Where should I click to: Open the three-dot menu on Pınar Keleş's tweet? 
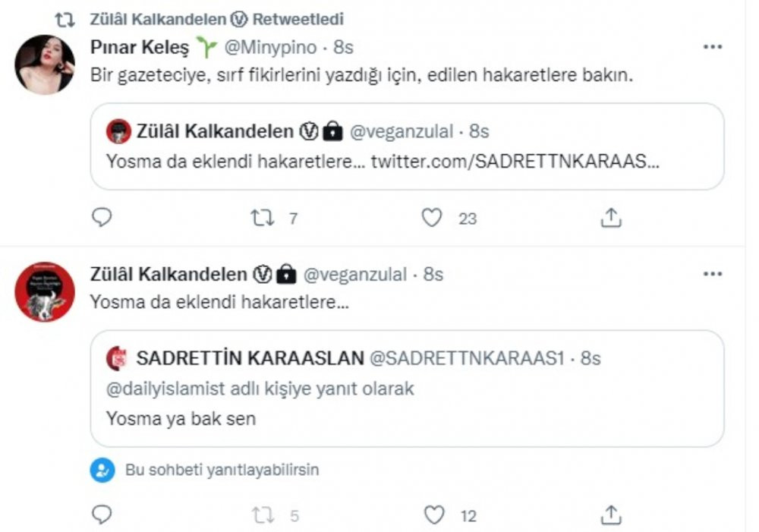[713, 47]
